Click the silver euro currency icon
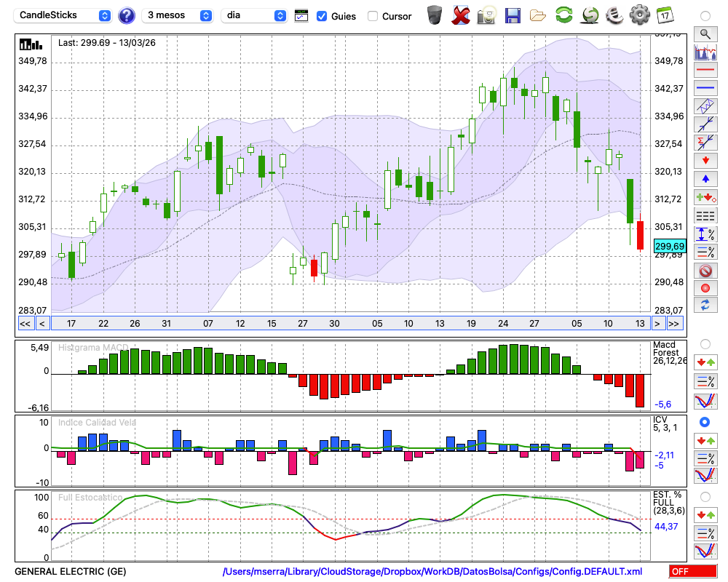 614,15
